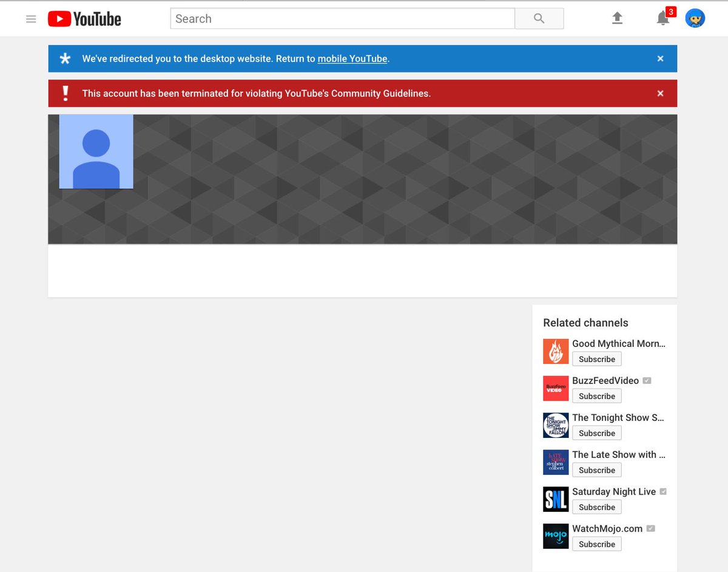
Task: Click the Related channels heading
Action: click(585, 323)
